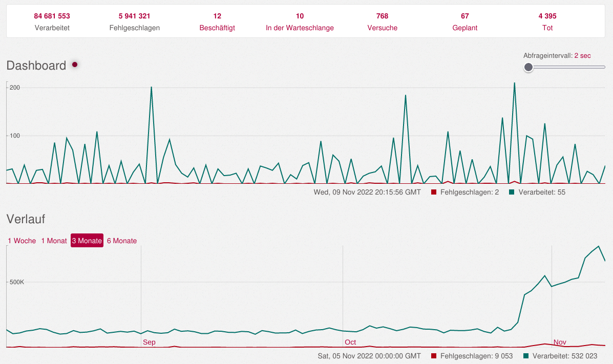Open the Geplant scheduled jobs
The width and height of the screenshot is (613, 364).
click(465, 28)
